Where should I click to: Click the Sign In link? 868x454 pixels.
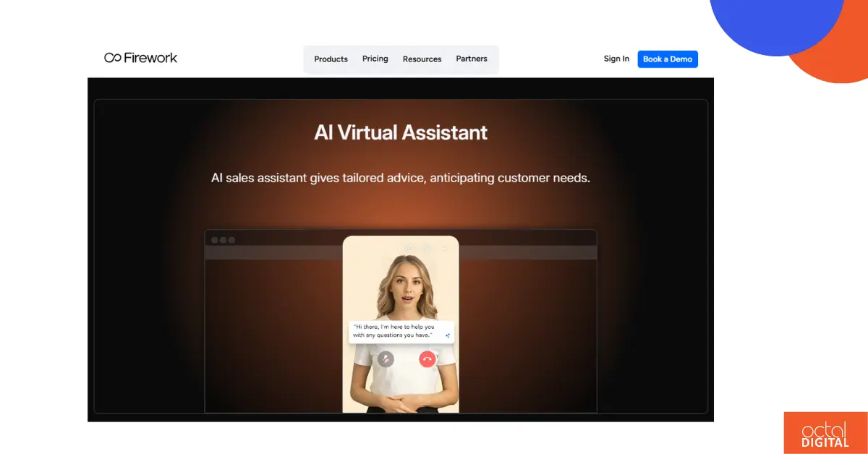tap(616, 59)
